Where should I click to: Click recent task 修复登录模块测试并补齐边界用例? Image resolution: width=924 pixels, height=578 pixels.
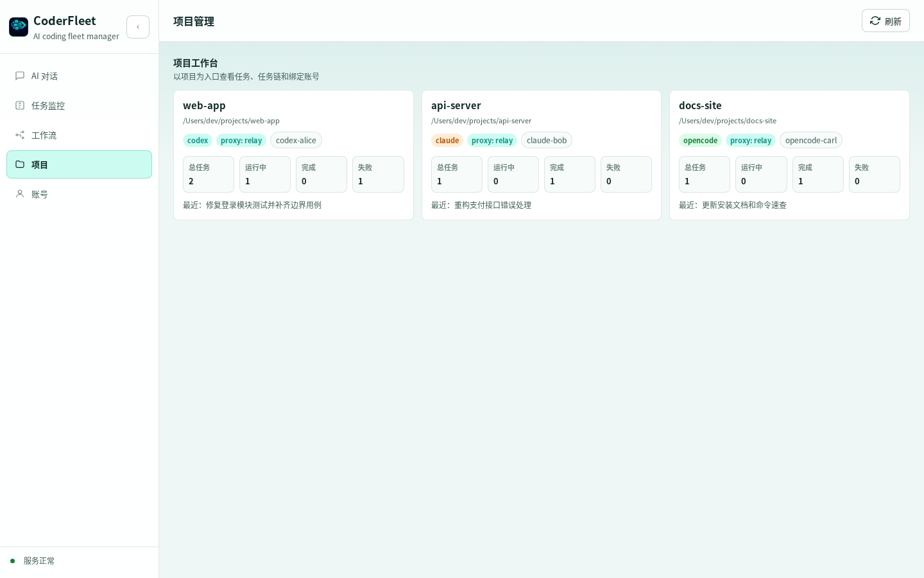click(x=264, y=205)
